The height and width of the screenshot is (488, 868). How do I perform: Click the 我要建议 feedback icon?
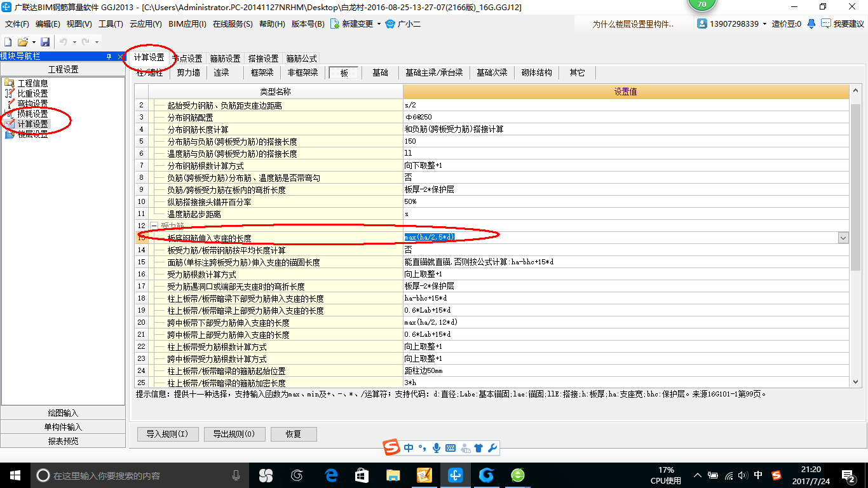tap(826, 24)
